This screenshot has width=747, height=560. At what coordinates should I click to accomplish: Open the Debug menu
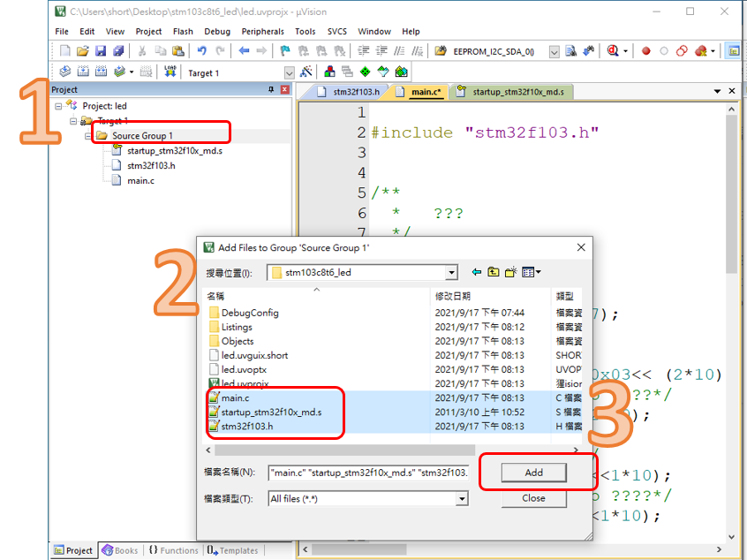[217, 32]
